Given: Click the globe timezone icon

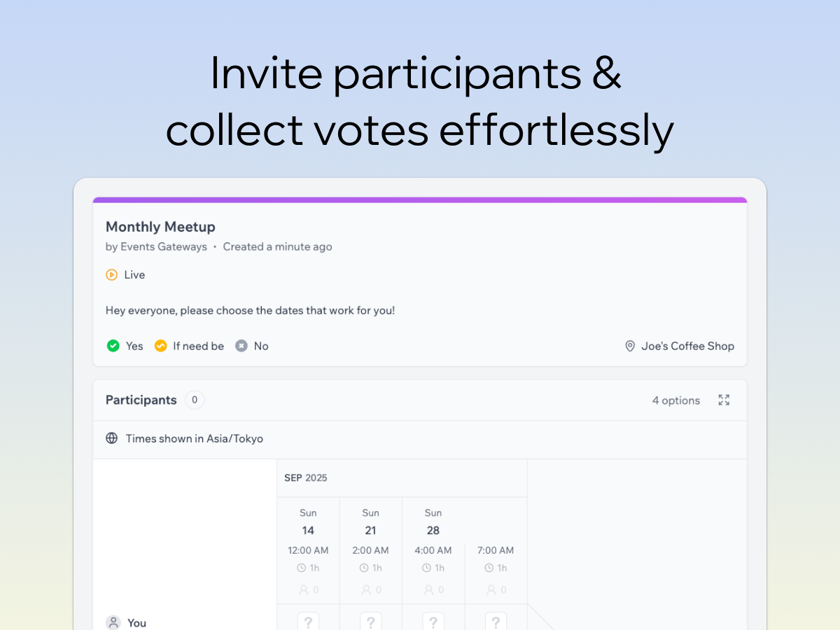Looking at the screenshot, I should click(112, 439).
